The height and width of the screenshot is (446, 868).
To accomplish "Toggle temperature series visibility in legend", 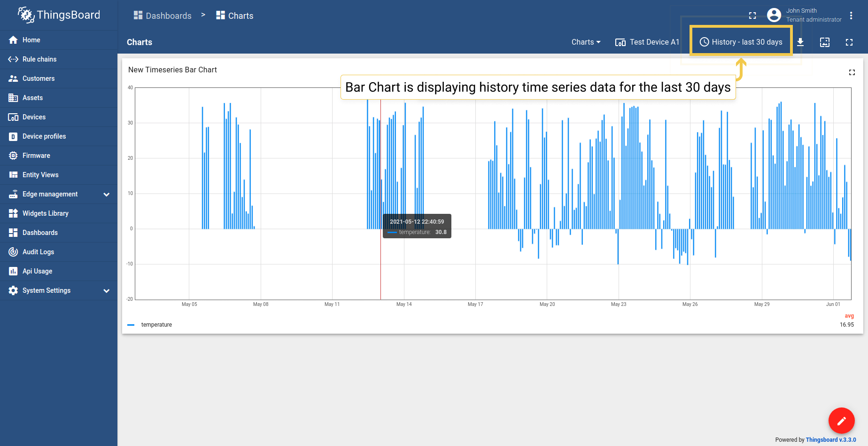I will pos(156,325).
